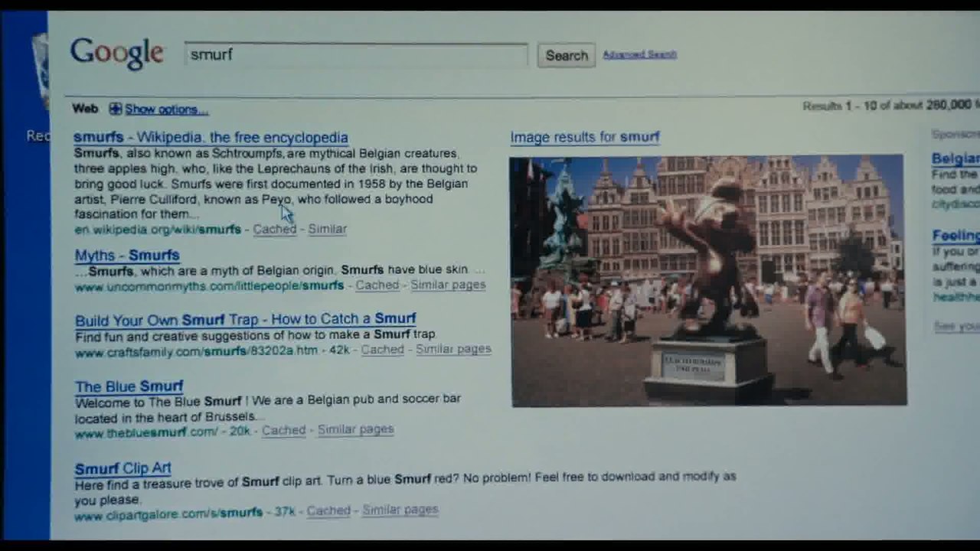Screen dimensions: 980x551
Task: Open the smurfs Wikipedia result title
Action: 211,138
